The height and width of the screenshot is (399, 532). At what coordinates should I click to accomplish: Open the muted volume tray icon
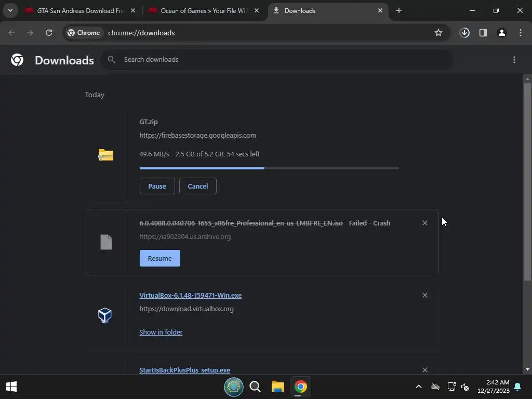(465, 387)
